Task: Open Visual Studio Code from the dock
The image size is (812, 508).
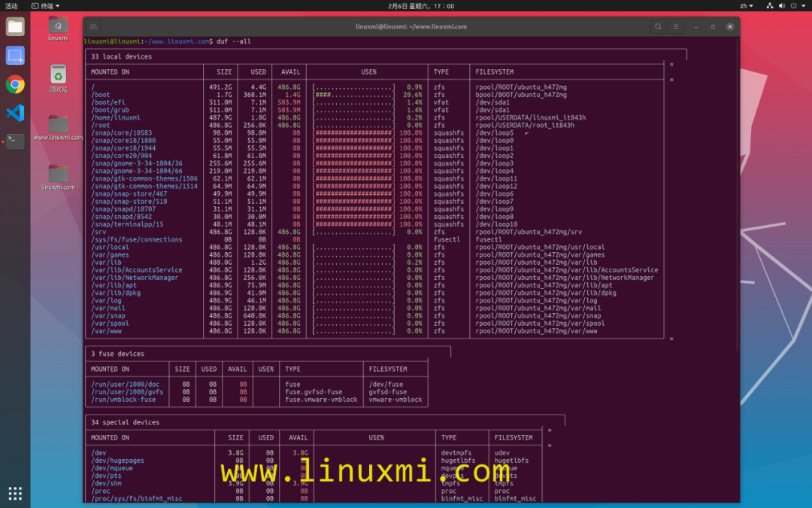Action: pyautogui.click(x=15, y=112)
